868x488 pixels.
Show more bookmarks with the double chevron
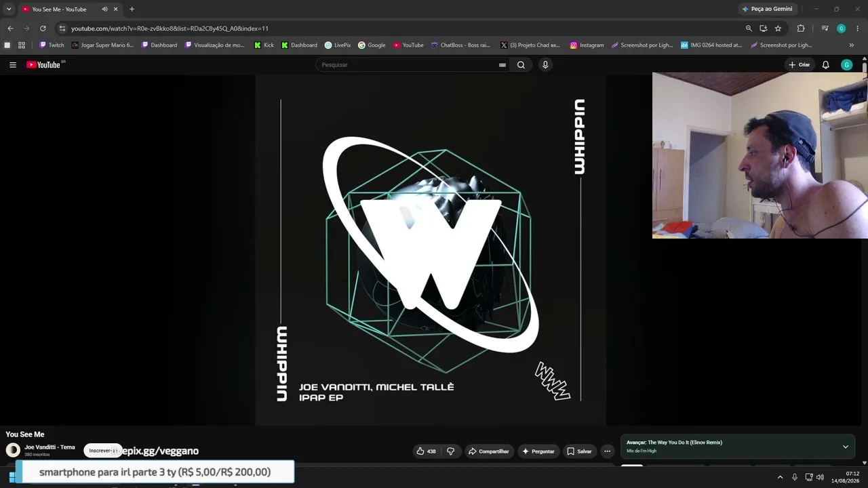tap(852, 45)
